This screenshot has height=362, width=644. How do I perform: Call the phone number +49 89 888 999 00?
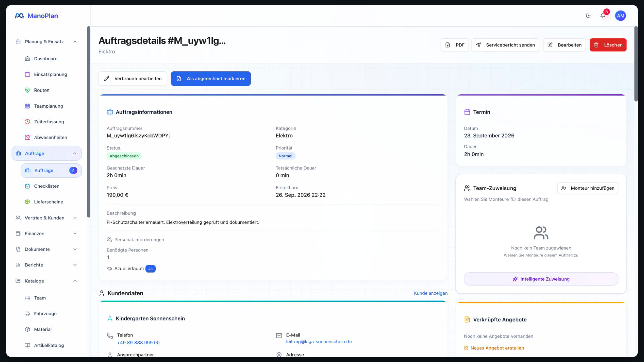click(x=138, y=343)
